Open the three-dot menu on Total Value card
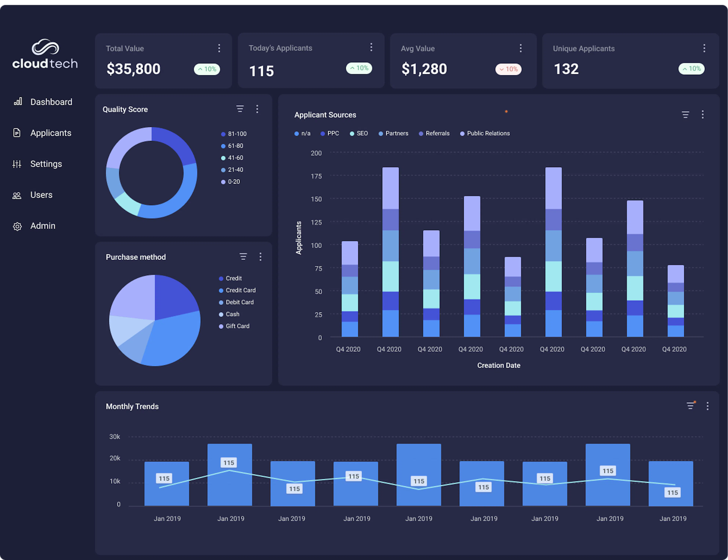The width and height of the screenshot is (728, 560). pyautogui.click(x=219, y=48)
